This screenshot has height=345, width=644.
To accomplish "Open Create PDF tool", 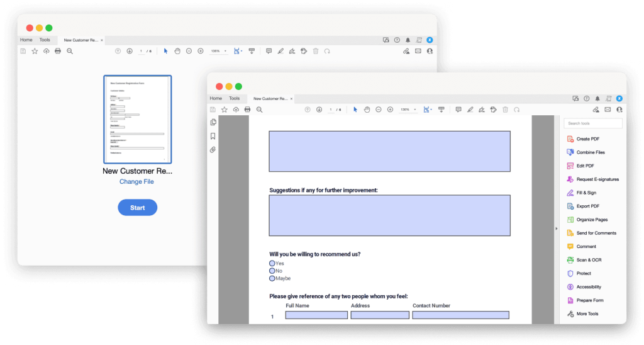I will click(583, 139).
